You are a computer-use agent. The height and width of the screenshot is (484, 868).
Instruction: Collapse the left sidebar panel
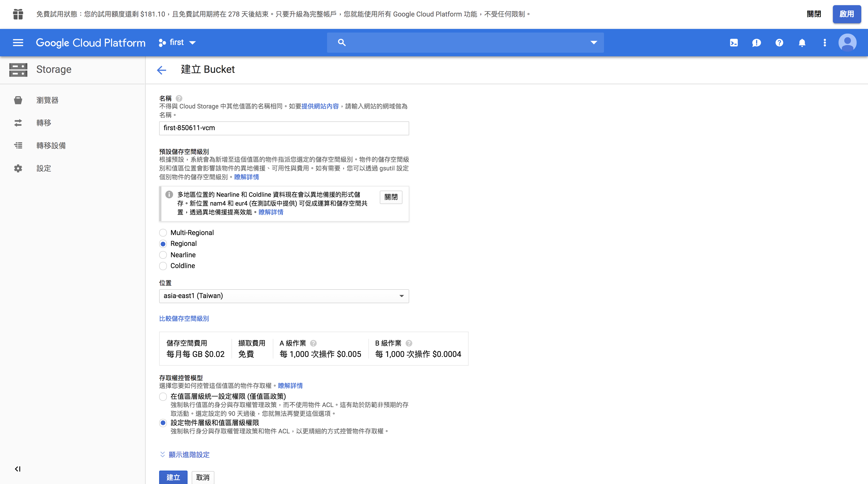tap(18, 469)
